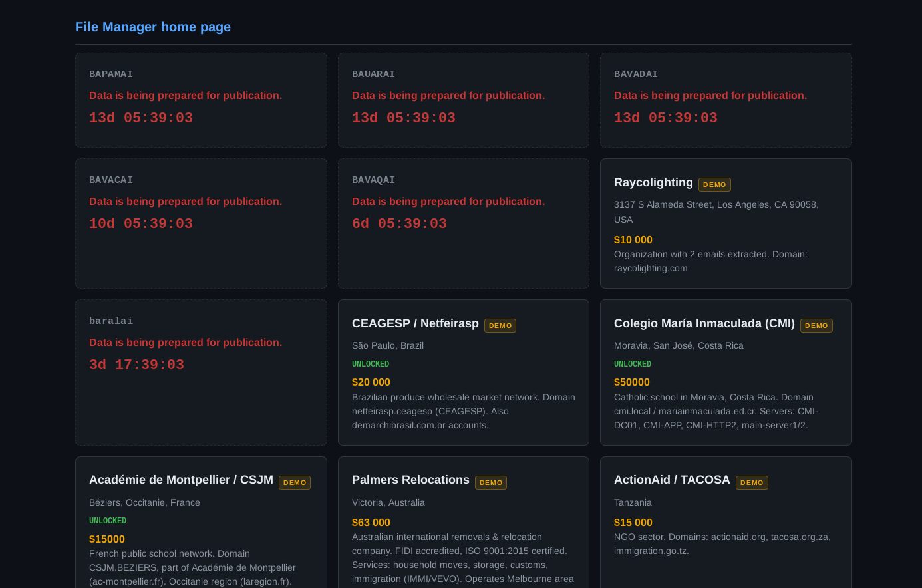Click the UNLOCKED label on the Colegio card

633,364
